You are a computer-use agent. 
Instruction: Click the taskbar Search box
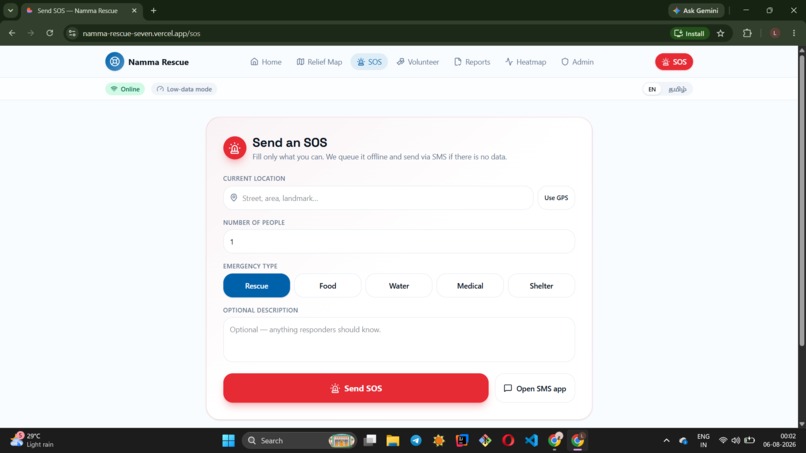(x=299, y=441)
